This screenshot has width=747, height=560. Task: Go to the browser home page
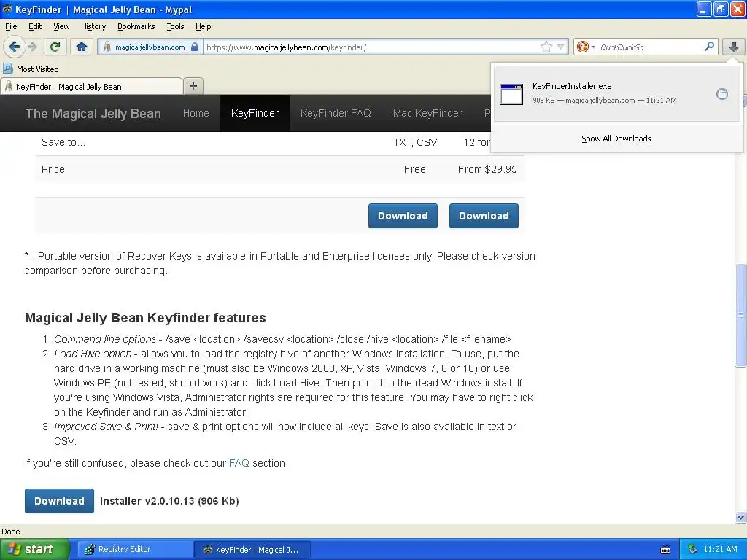click(x=82, y=47)
